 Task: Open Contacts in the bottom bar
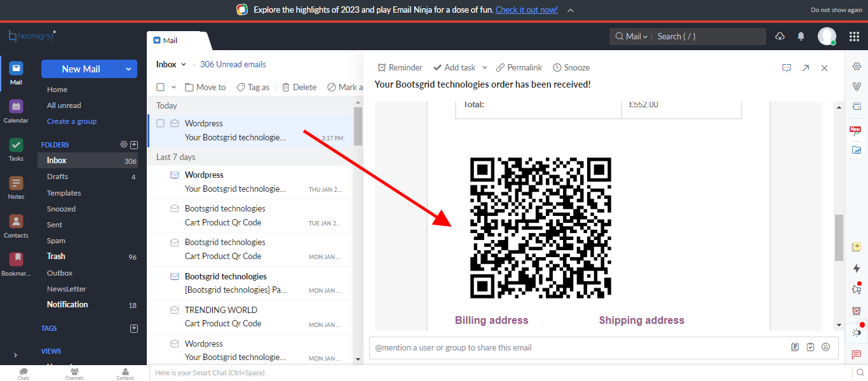coord(125,373)
